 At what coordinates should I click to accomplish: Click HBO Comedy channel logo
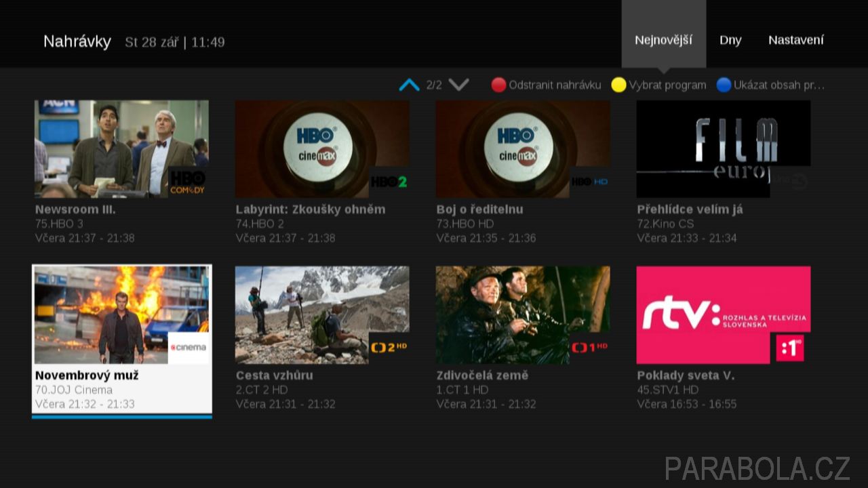tap(188, 182)
